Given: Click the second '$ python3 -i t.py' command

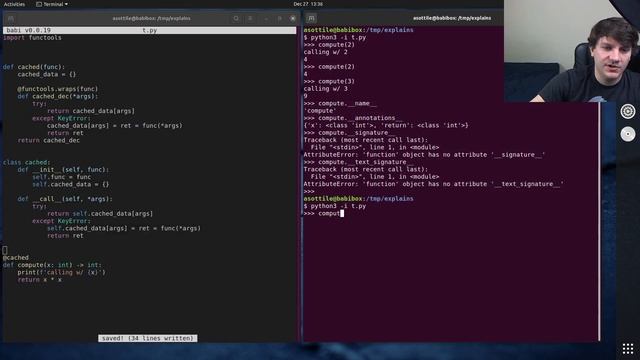Looking at the screenshot, I should [x=335, y=207].
